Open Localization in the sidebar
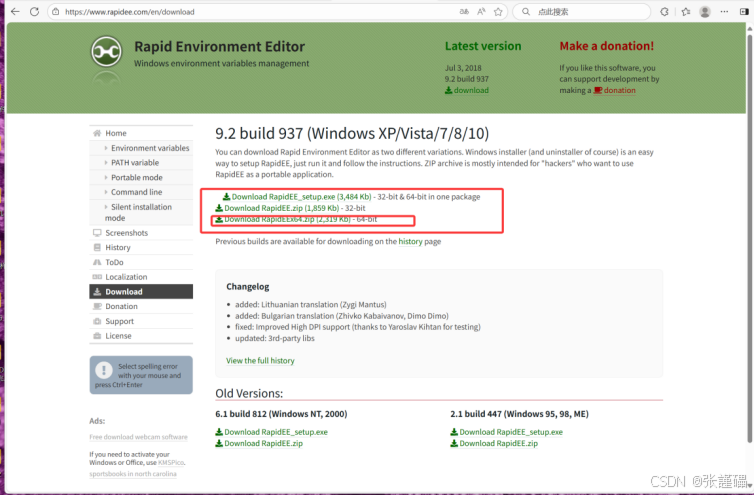Image resolution: width=754 pixels, height=495 pixels. pos(141,277)
